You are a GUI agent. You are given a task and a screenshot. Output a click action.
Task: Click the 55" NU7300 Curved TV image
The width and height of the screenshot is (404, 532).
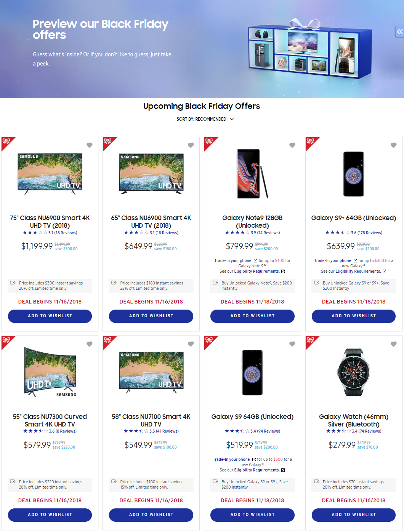coord(50,372)
